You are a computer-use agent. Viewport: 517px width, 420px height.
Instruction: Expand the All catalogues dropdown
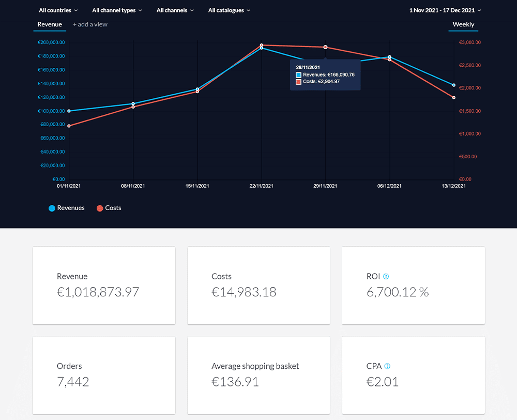point(229,10)
